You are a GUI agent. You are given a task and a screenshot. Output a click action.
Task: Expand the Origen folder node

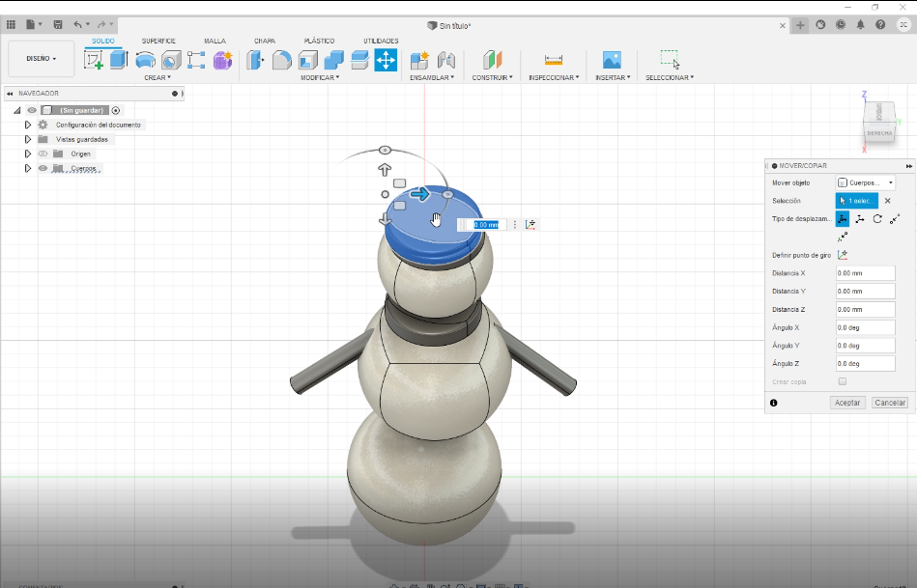point(27,154)
